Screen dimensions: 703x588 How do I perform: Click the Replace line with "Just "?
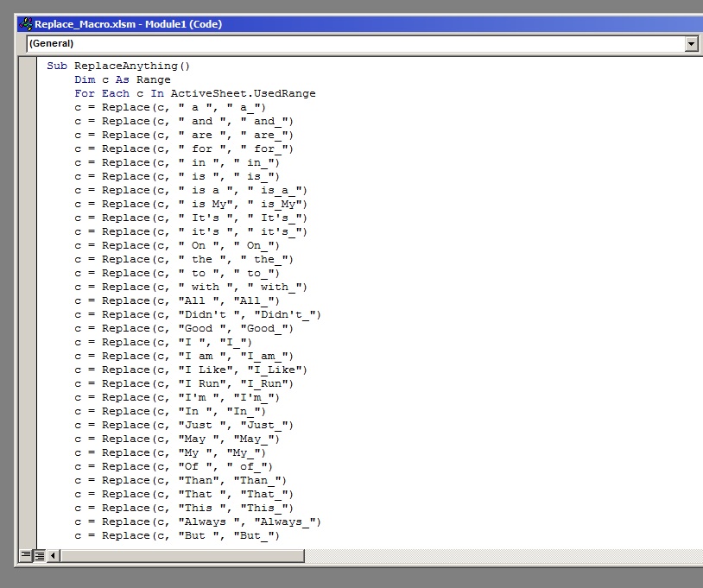click(184, 426)
